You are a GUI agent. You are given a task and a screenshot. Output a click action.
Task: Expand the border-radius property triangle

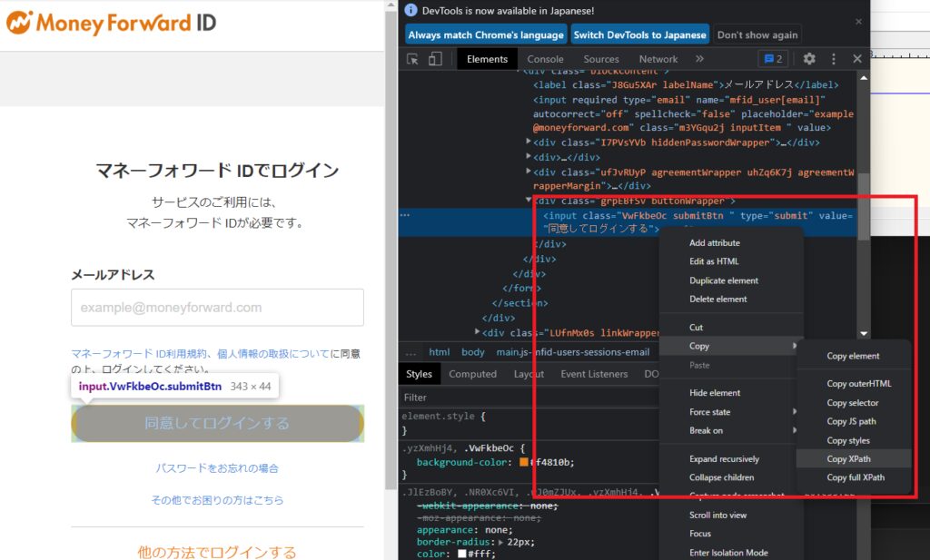[x=500, y=542]
